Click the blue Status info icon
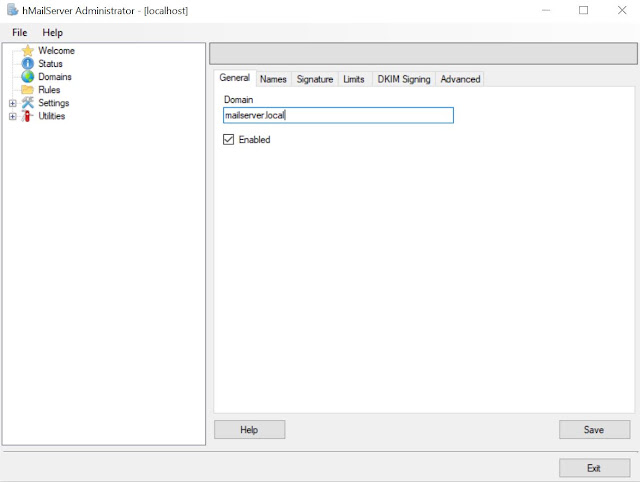Screen dimensions: 640x482 pos(27,64)
